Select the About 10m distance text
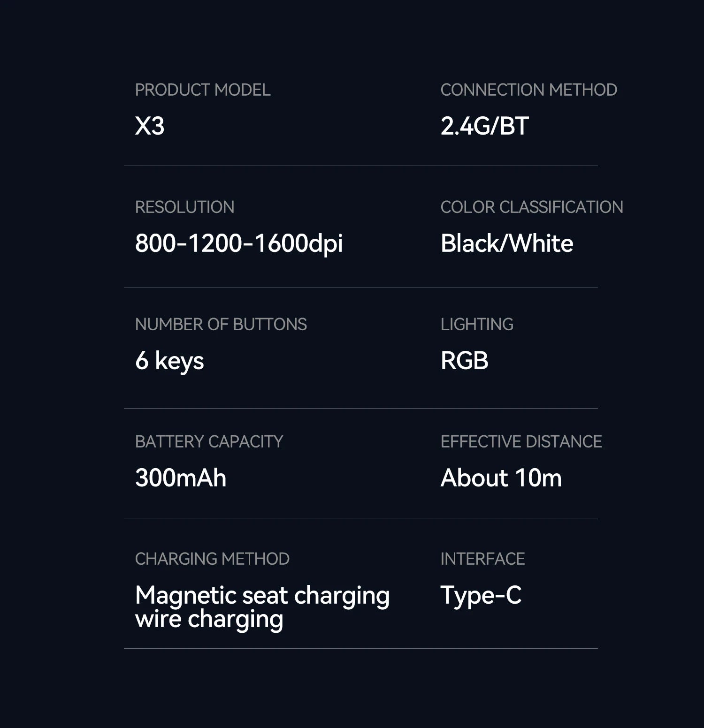This screenshot has height=728, width=704. [x=501, y=478]
